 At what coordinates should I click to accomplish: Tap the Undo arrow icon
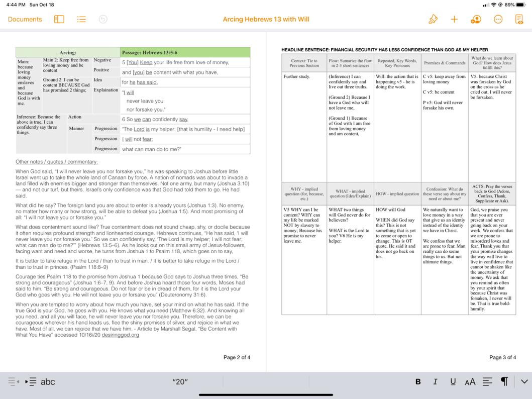[103, 20]
